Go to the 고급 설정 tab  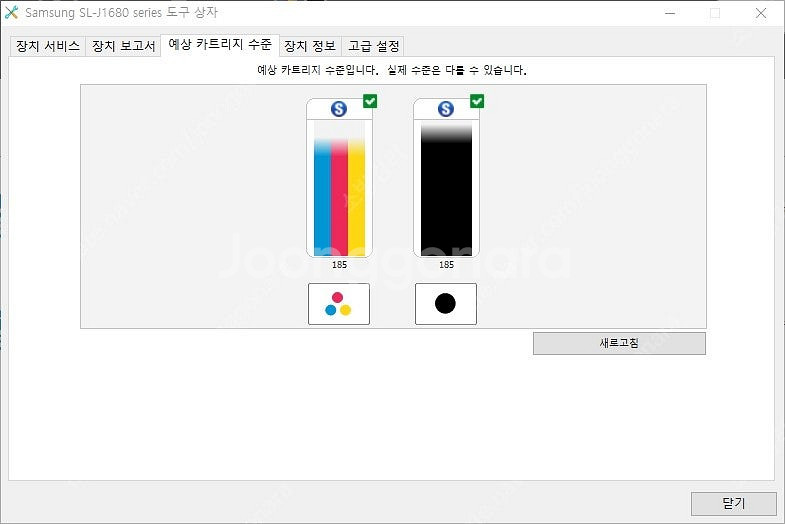pos(373,46)
